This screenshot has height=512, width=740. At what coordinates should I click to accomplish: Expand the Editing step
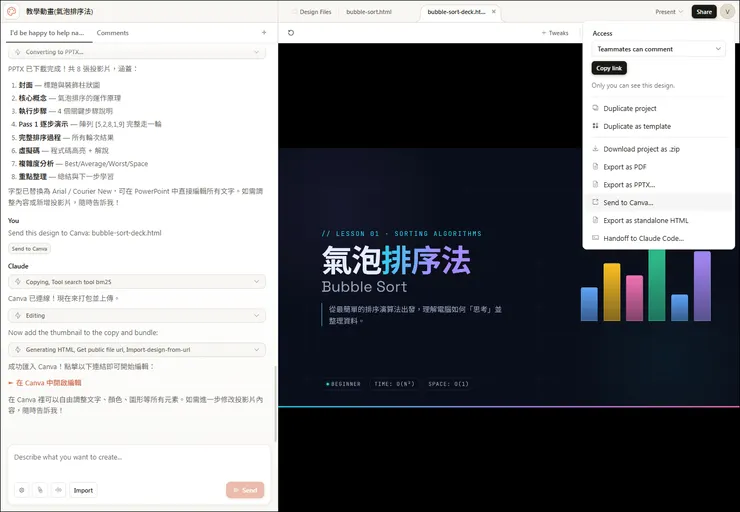137,315
